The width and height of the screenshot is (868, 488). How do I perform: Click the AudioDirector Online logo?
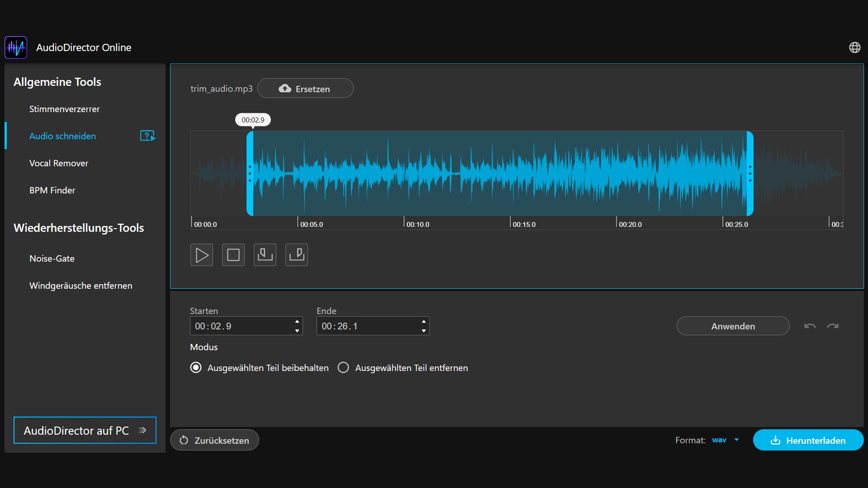point(16,47)
